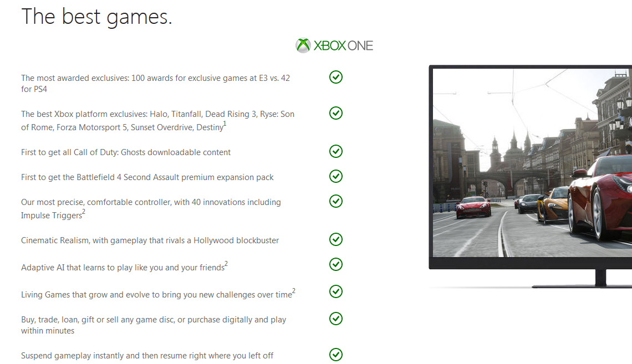Viewport: 632px width, 364px height.
Task: Toggle the Adaptive AI checkmark
Action: (x=336, y=264)
